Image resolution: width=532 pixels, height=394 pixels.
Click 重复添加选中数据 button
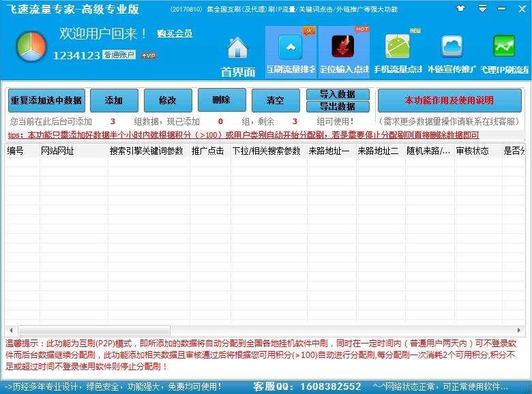[x=46, y=100]
